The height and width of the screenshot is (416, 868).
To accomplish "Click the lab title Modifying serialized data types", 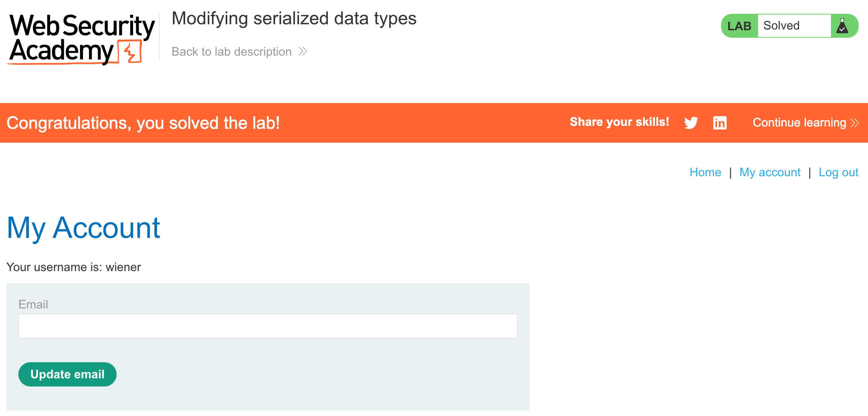I will point(294,19).
